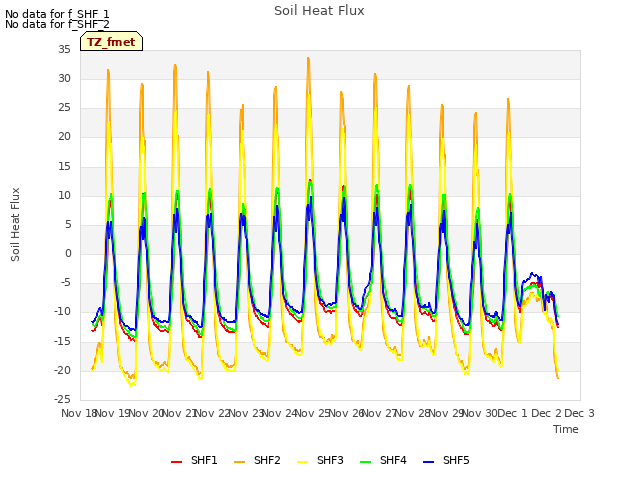Click the 0 y-axis tick label
This screenshot has height=480, width=640.
(68, 253)
